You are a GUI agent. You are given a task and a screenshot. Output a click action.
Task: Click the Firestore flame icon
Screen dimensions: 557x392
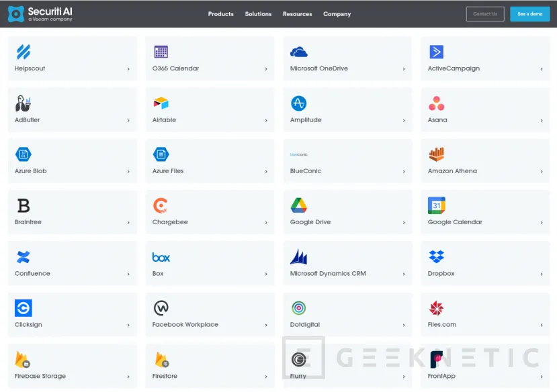[x=162, y=359]
